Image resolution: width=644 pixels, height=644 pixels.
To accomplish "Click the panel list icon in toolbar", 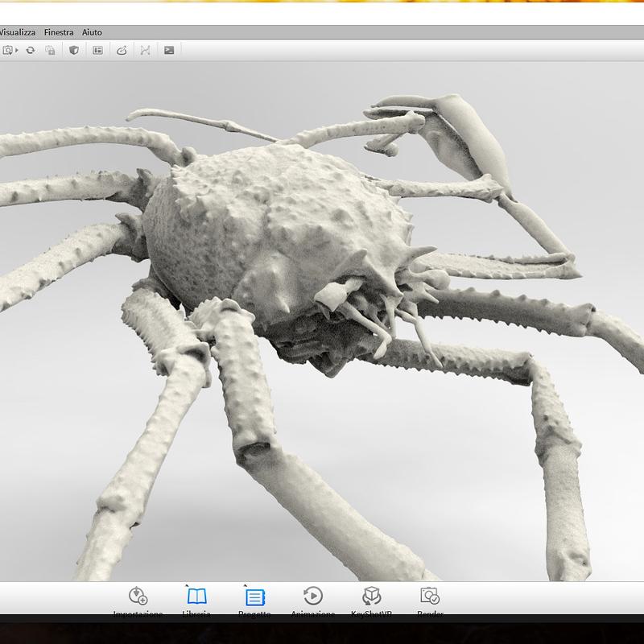I will point(97,50).
